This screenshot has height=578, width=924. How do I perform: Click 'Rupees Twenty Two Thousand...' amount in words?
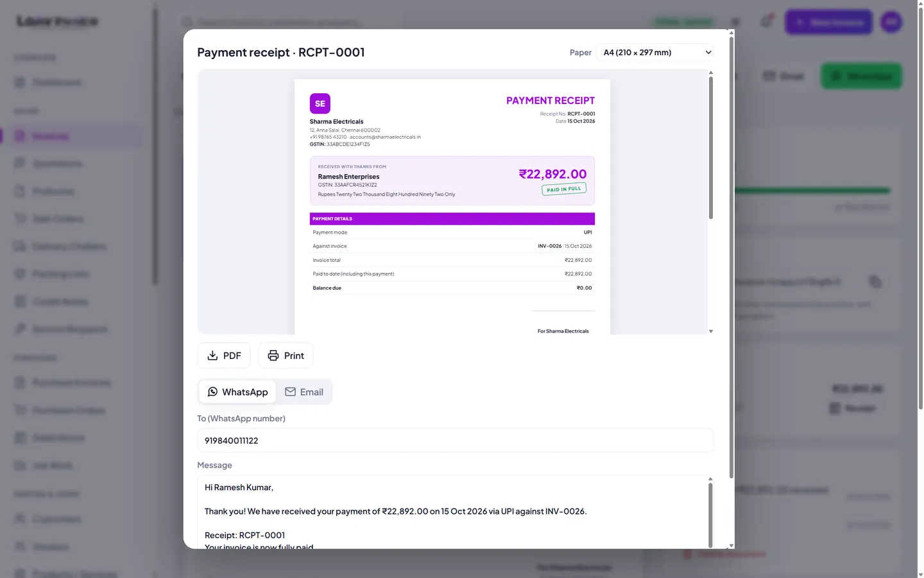(386, 195)
